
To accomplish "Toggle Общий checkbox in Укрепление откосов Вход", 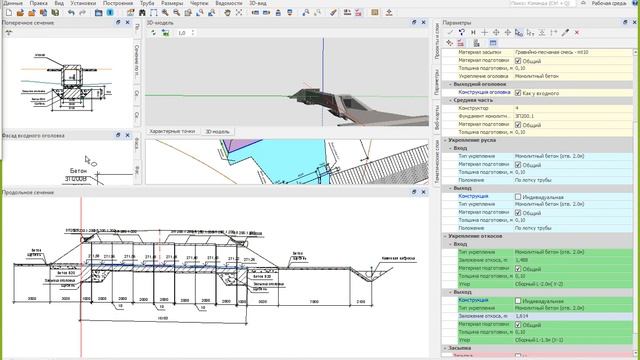I will coord(518,269).
